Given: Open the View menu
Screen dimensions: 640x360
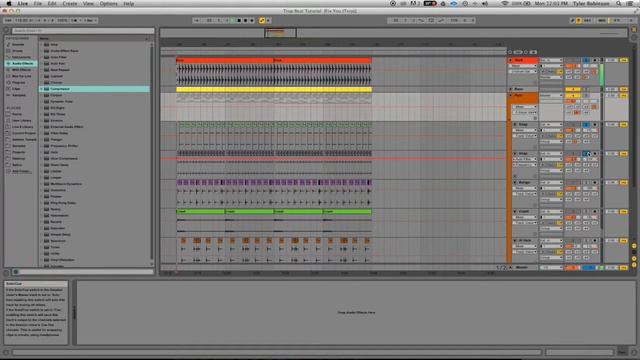Looking at the screenshot, I should [x=88, y=3].
